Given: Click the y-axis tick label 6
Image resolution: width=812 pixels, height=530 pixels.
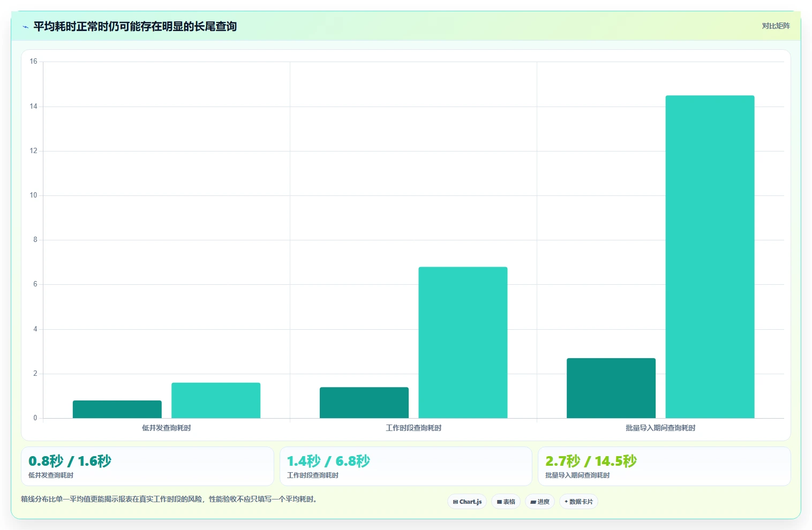Looking at the screenshot, I should tap(35, 284).
